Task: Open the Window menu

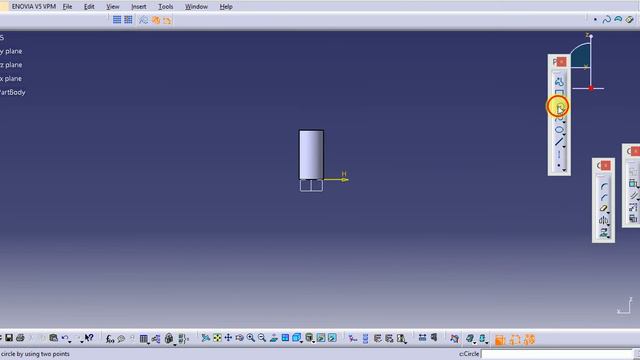Action: click(196, 7)
